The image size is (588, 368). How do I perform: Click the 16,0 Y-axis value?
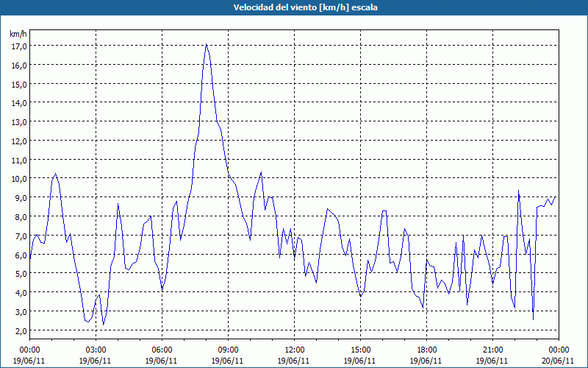point(18,66)
